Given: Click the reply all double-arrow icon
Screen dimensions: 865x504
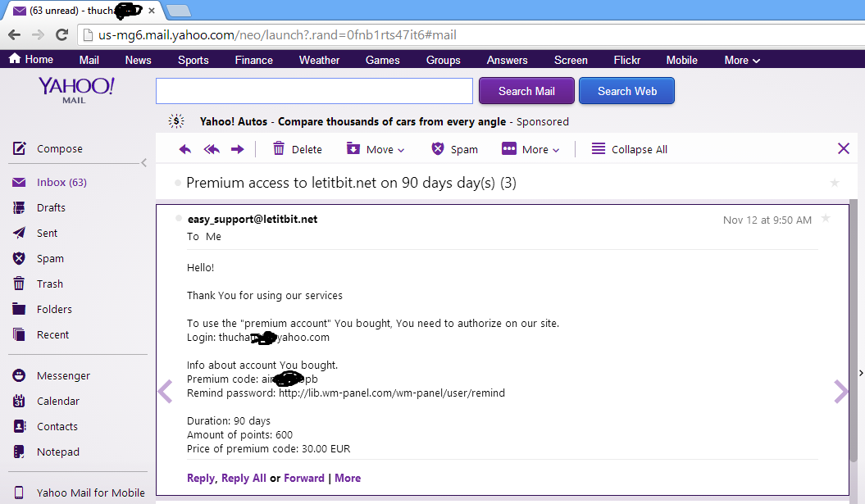Looking at the screenshot, I should click(x=212, y=149).
